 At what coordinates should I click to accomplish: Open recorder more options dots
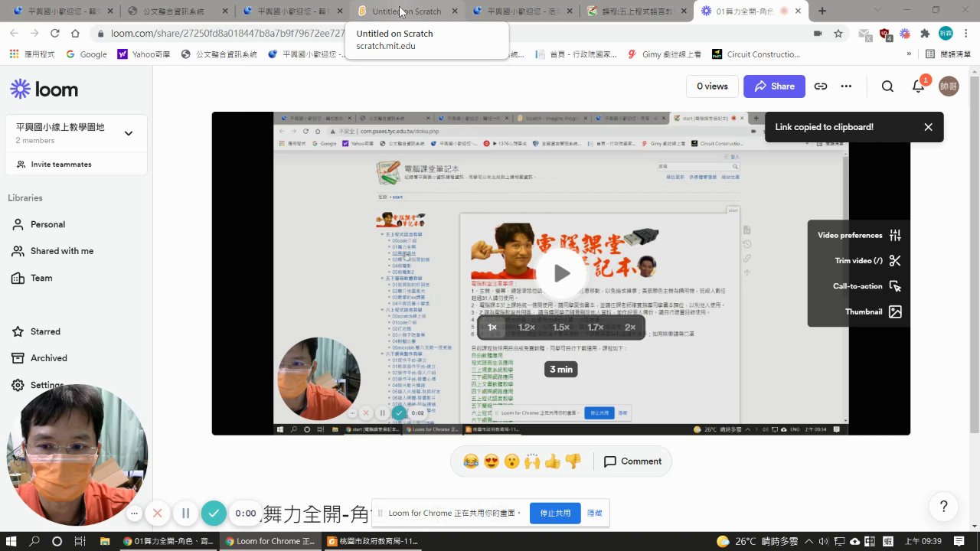pos(134,514)
